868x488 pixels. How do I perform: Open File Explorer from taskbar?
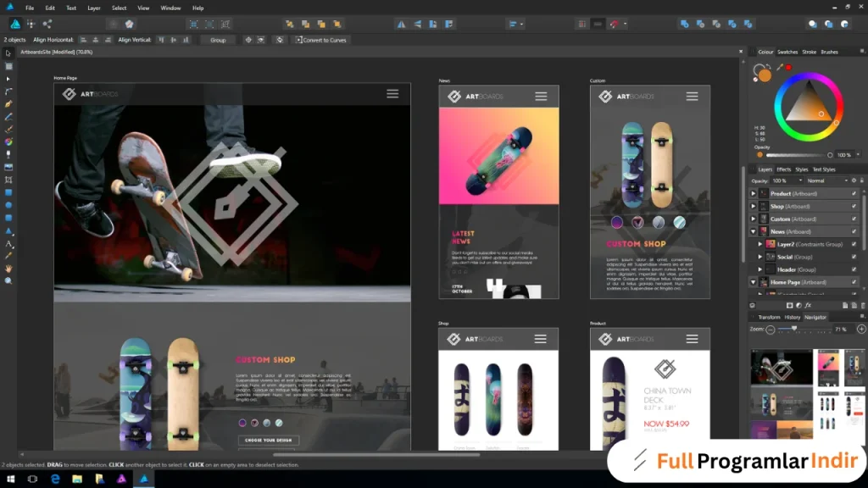pos(77,480)
